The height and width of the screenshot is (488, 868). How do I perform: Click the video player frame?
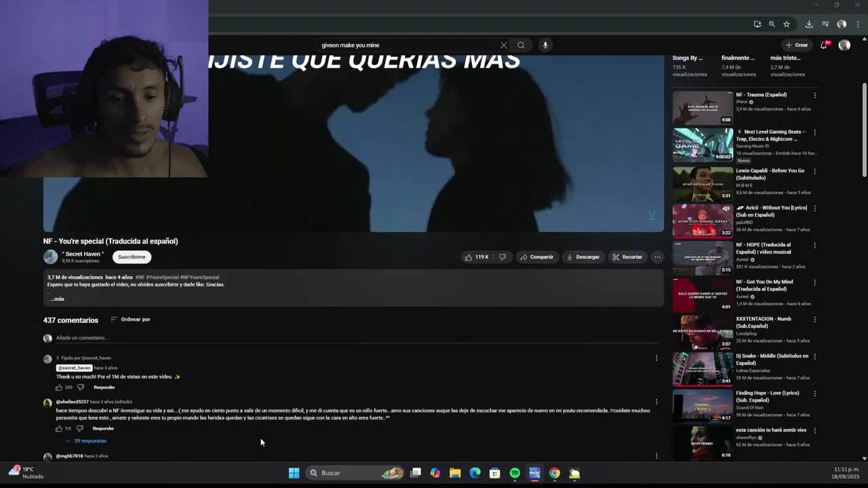click(x=353, y=144)
